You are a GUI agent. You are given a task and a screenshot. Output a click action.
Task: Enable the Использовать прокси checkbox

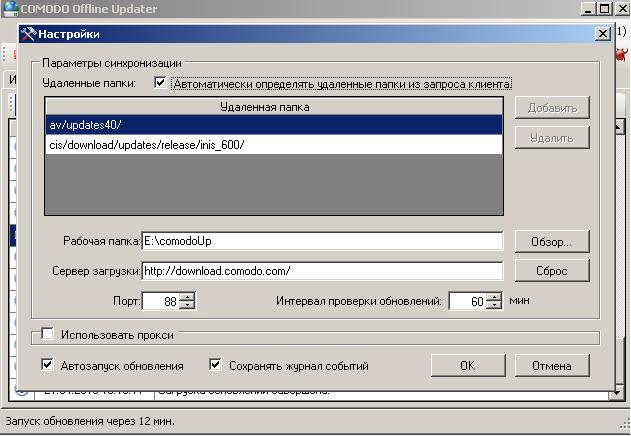[47, 334]
